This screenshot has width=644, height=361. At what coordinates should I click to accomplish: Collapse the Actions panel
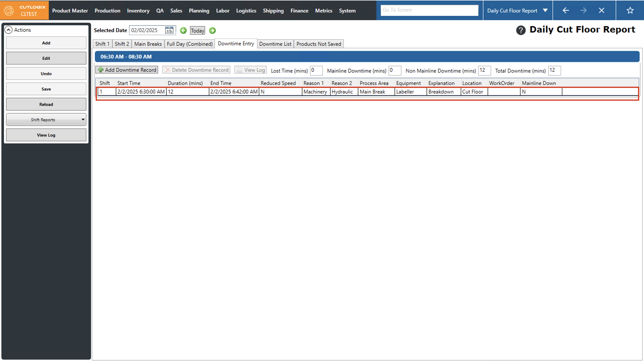click(x=9, y=30)
